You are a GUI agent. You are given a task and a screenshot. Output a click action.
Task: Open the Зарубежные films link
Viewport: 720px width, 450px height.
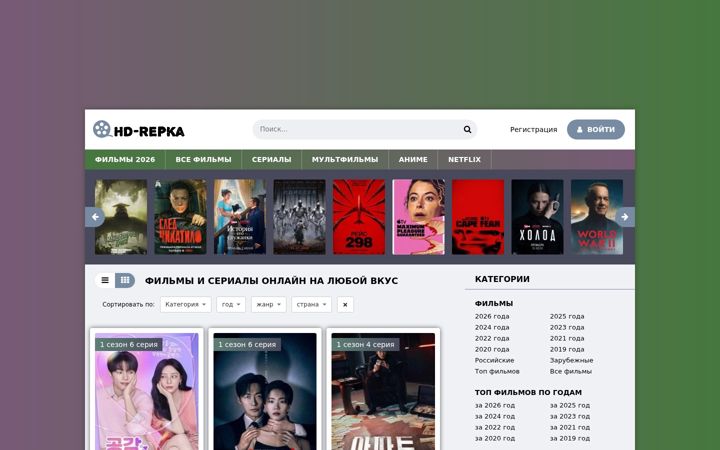coord(572,360)
